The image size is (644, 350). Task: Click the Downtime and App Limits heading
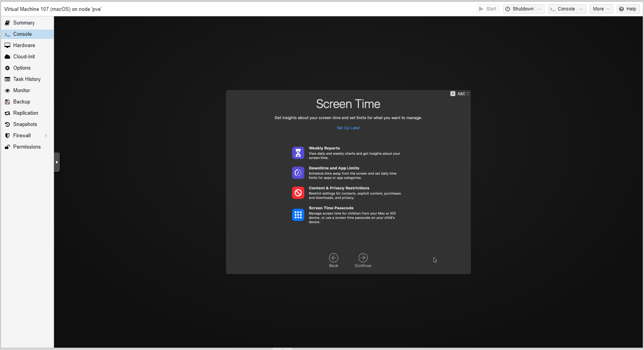click(334, 168)
